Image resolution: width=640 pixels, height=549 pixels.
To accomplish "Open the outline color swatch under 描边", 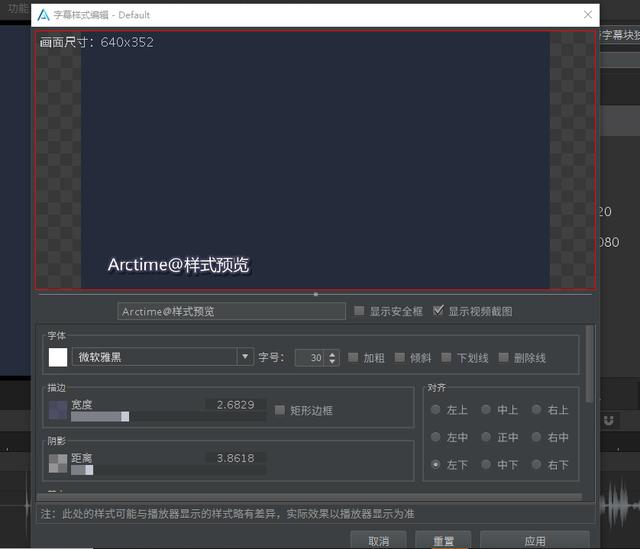I will coord(58,410).
